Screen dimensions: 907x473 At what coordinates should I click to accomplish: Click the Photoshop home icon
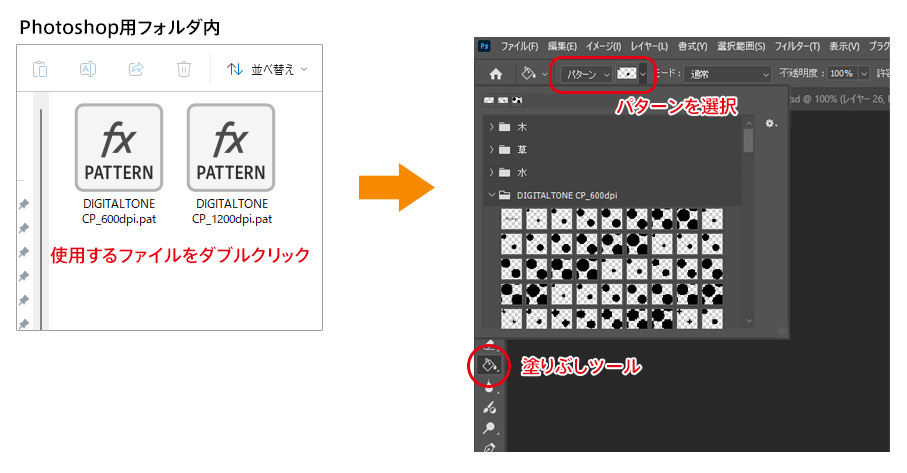496,74
